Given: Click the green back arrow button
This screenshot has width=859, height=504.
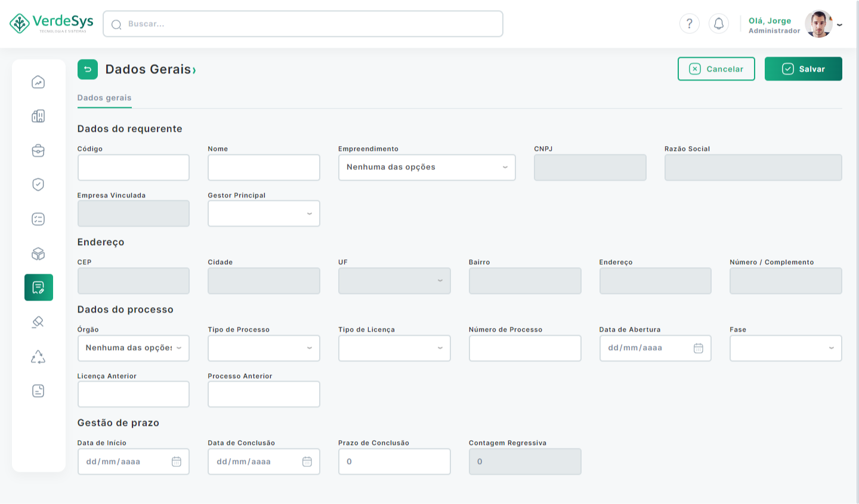Looking at the screenshot, I should click(88, 70).
